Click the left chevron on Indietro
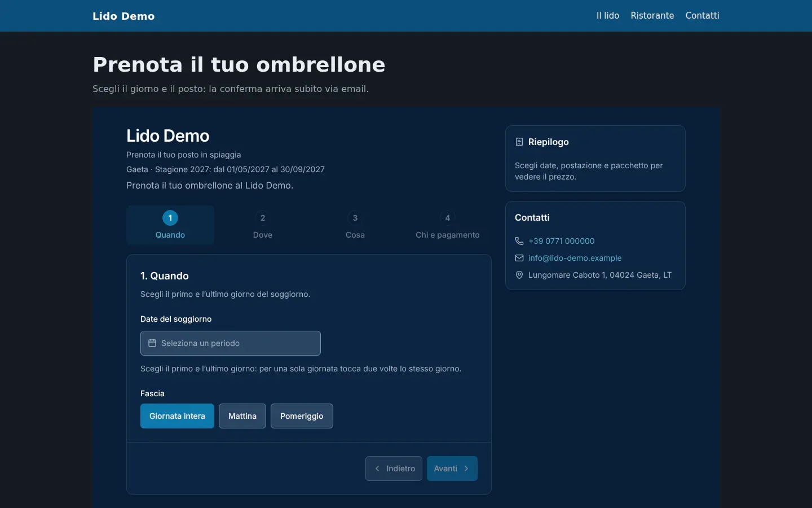 [377, 468]
